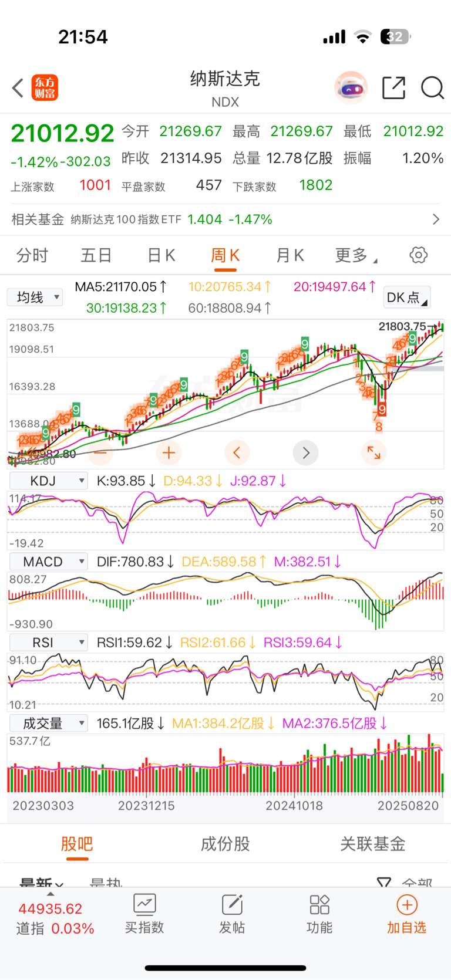Open the 关联基金 tab
451x980 pixels.
[x=373, y=844]
